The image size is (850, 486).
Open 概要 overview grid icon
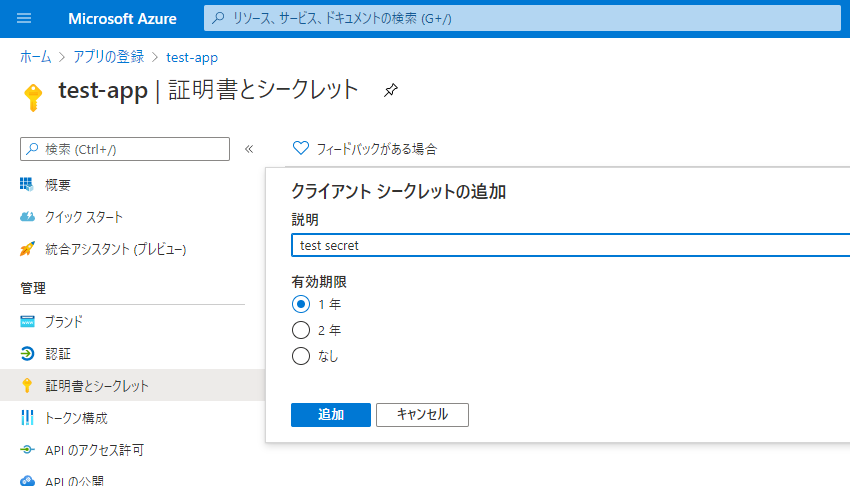(x=27, y=185)
